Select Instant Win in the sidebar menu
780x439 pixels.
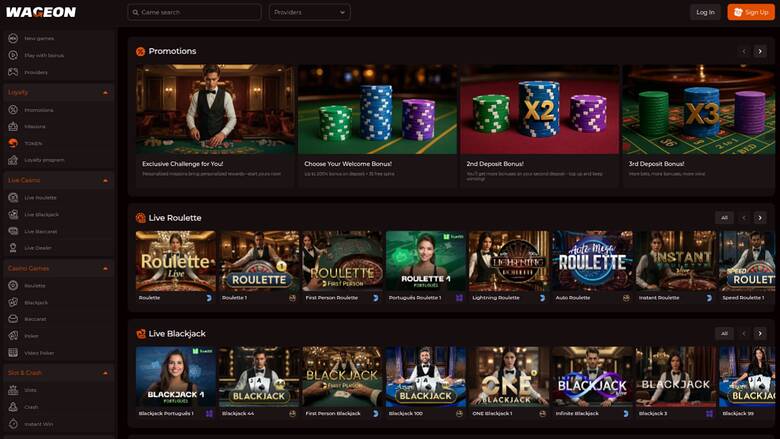pyautogui.click(x=39, y=424)
